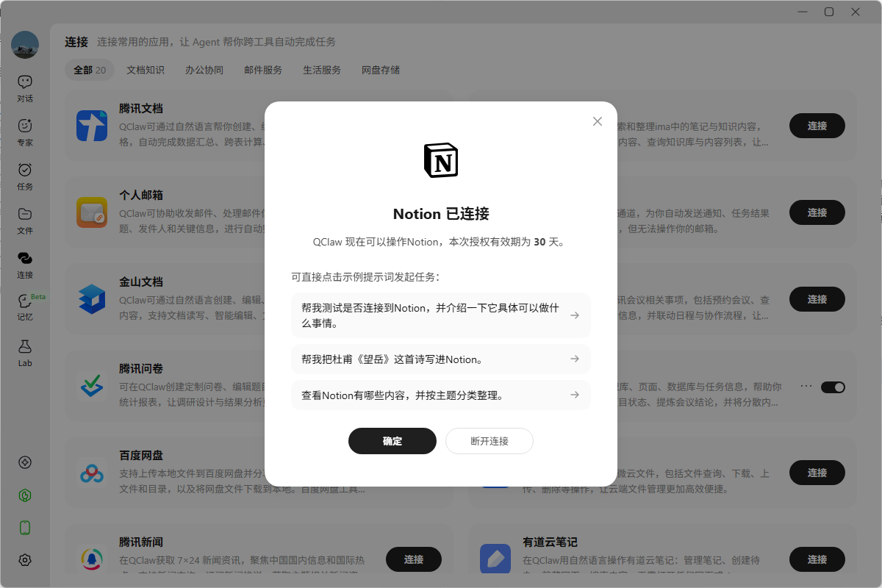Open the 记忆 memory Beta sidebar icon
The height and width of the screenshot is (588, 882).
tap(25, 308)
